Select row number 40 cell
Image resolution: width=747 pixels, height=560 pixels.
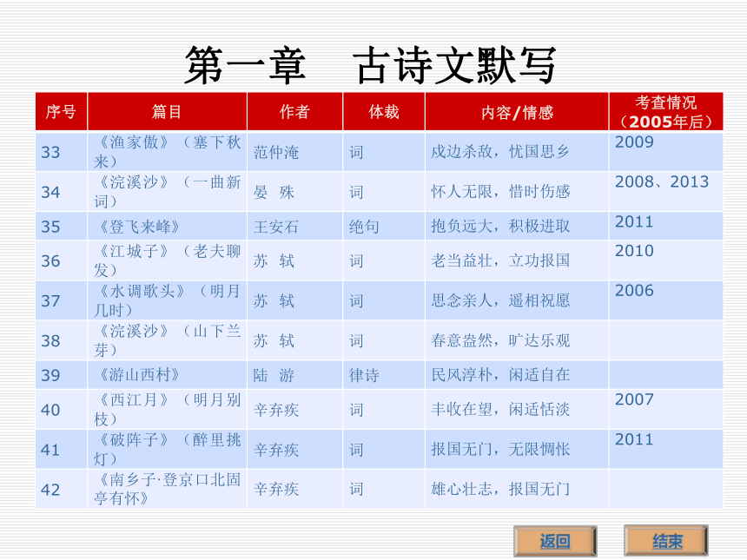[x=62, y=409]
